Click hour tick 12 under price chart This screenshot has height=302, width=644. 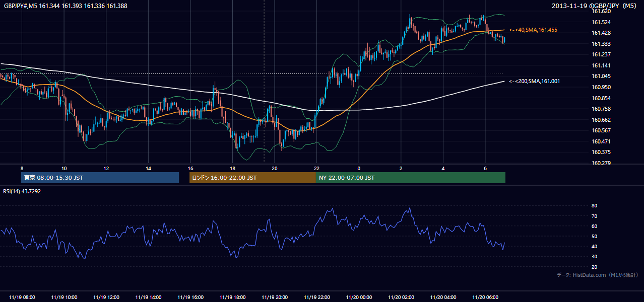106,168
